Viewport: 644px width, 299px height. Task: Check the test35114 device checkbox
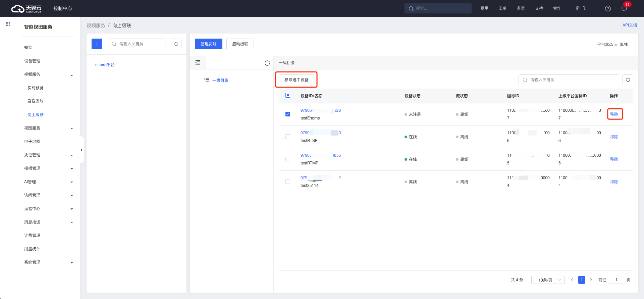288,182
